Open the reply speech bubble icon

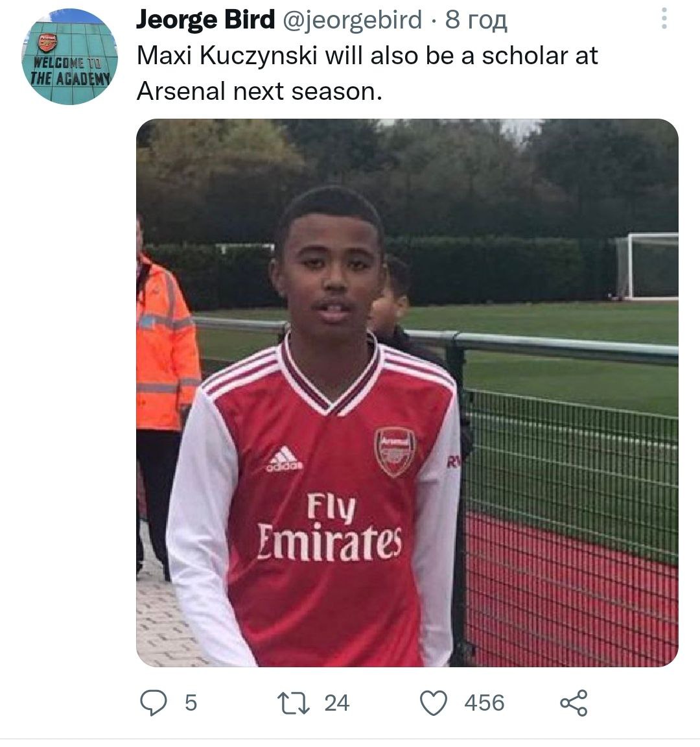[153, 703]
